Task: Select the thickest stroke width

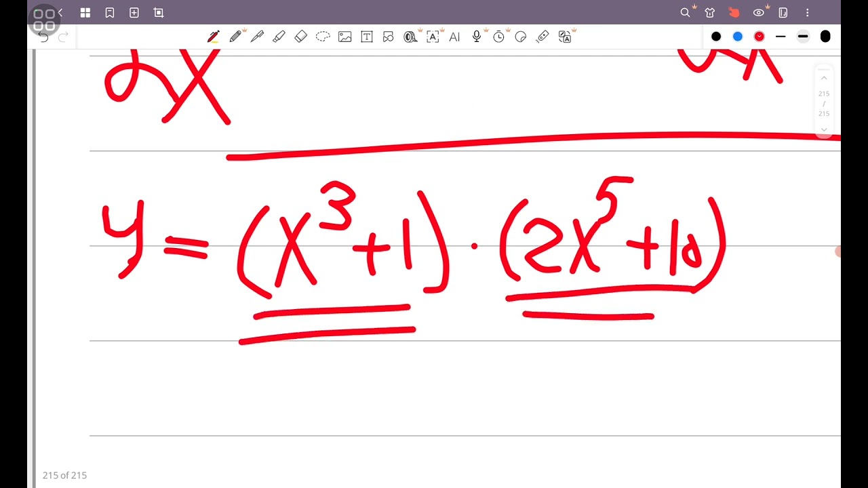Action: pos(825,37)
